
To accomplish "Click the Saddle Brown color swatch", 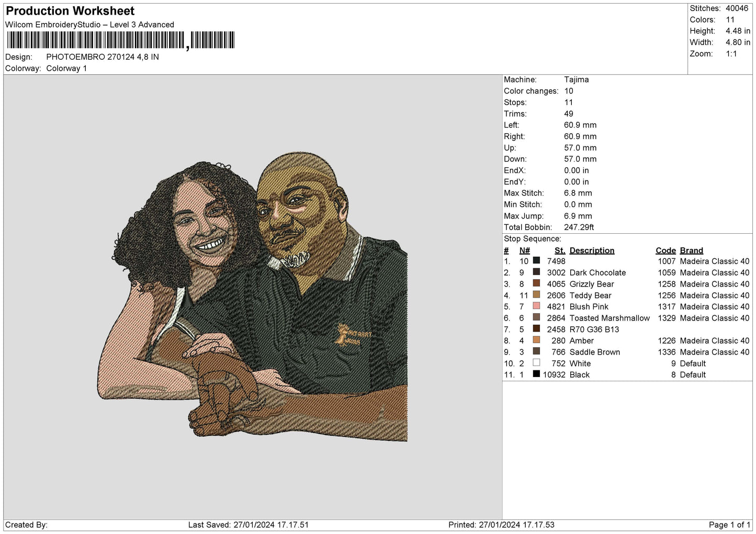I will (536, 351).
